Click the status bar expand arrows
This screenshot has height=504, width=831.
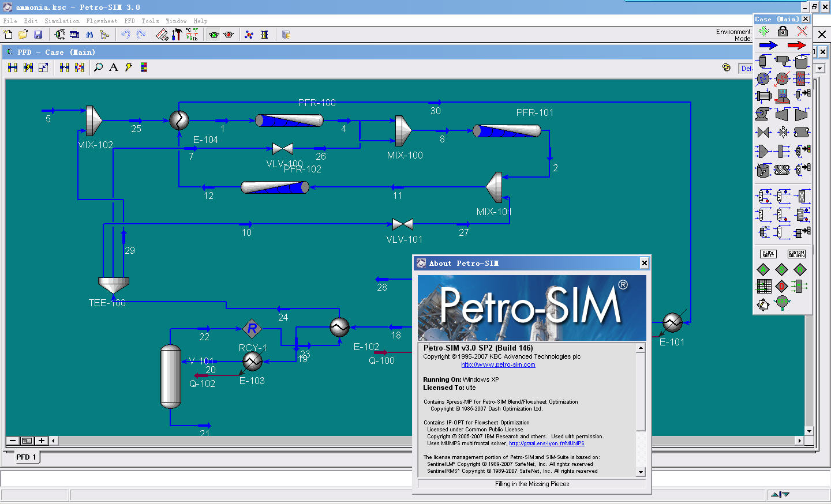(780, 494)
